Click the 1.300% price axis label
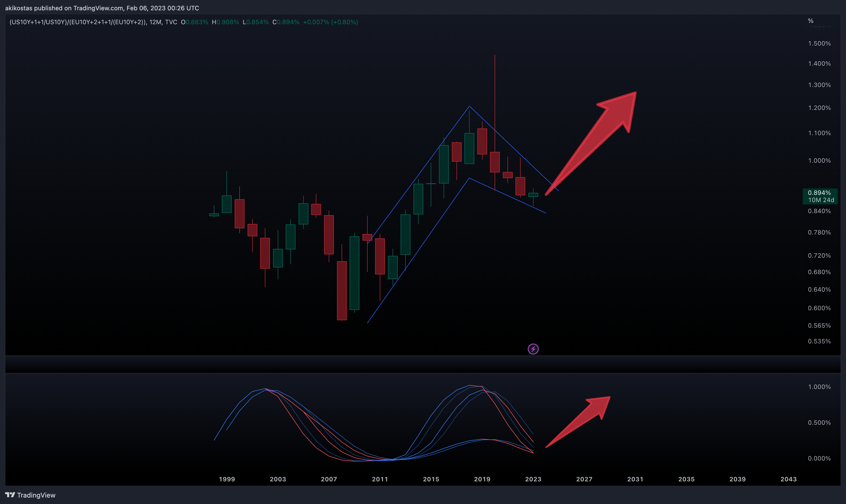The height and width of the screenshot is (504, 846). point(819,85)
